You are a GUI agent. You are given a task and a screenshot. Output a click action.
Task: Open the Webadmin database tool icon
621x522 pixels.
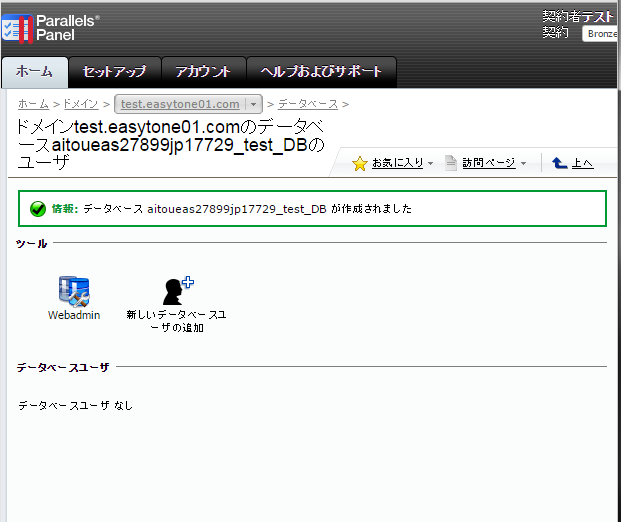74,290
